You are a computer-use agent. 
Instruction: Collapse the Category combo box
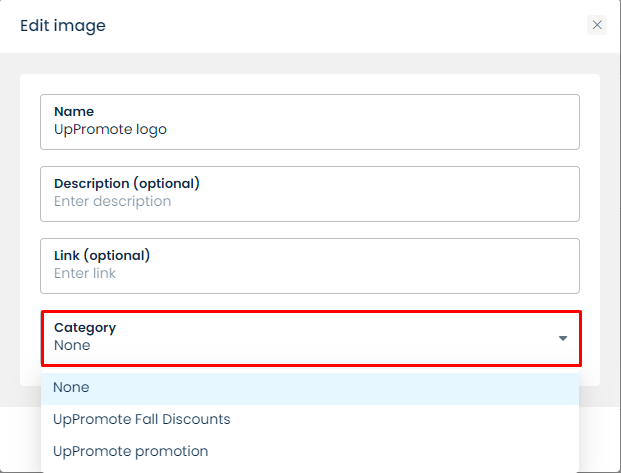310,338
